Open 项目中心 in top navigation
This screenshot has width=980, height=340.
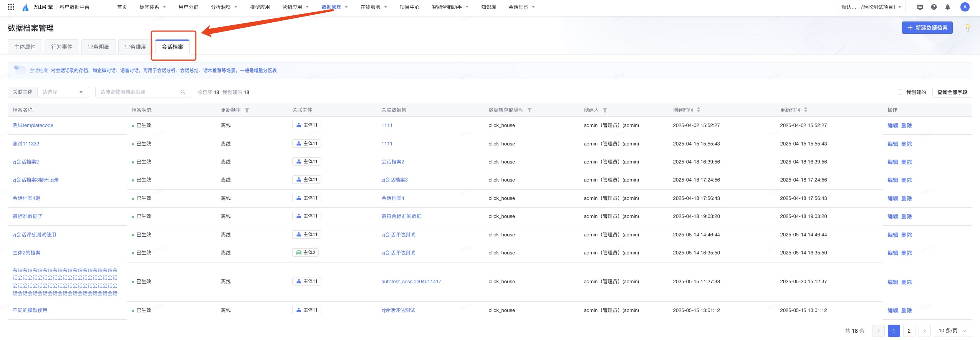(x=409, y=7)
